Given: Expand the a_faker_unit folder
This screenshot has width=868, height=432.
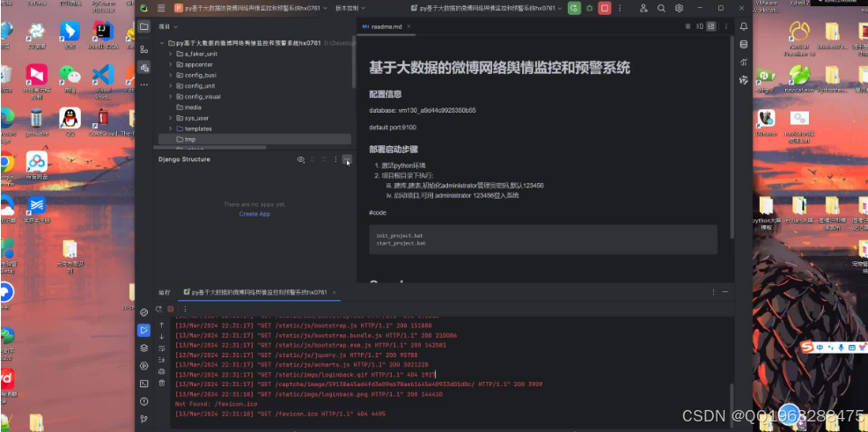Looking at the screenshot, I should click(171, 54).
